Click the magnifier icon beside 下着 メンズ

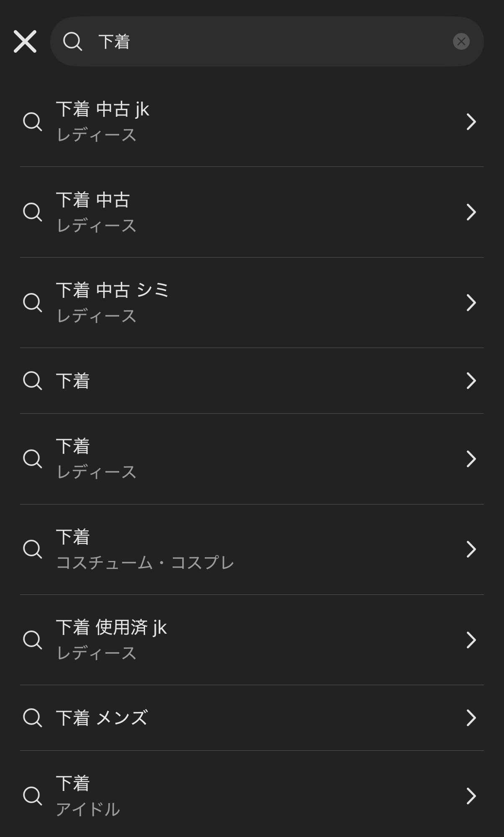[33, 718]
